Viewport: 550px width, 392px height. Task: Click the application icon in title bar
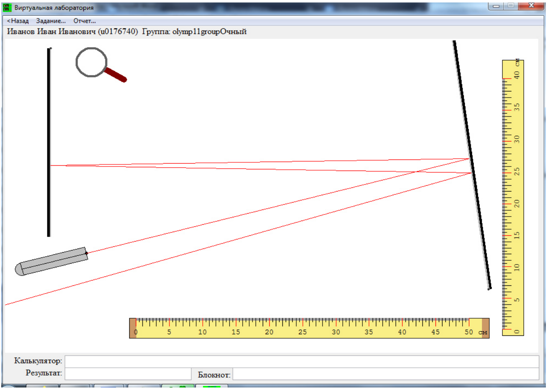tap(7, 7)
